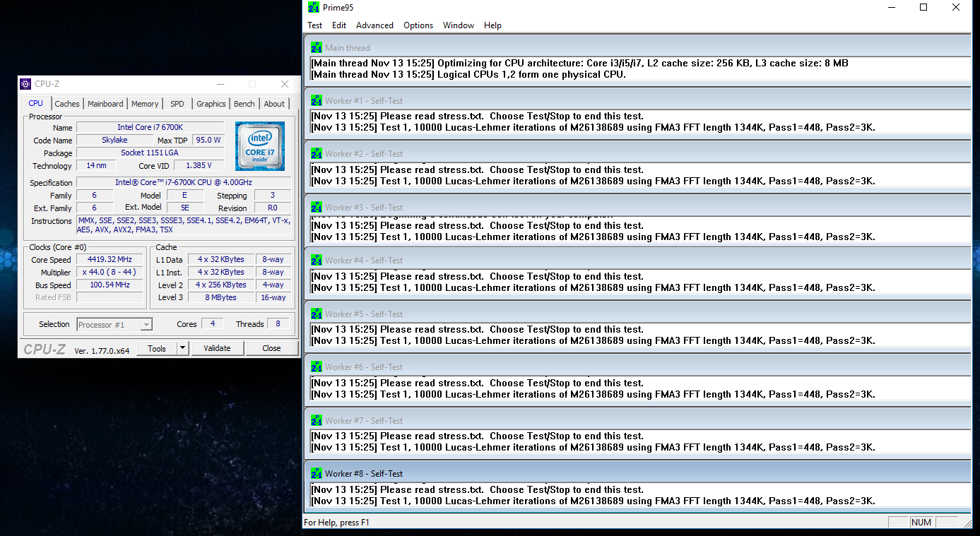
Task: Click the Instructions list field
Action: [x=184, y=225]
